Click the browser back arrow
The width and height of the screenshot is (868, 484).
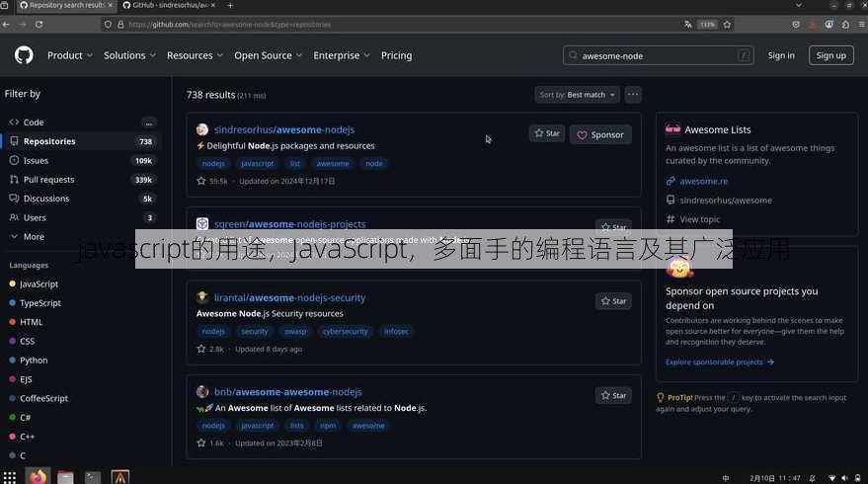[x=6, y=25]
